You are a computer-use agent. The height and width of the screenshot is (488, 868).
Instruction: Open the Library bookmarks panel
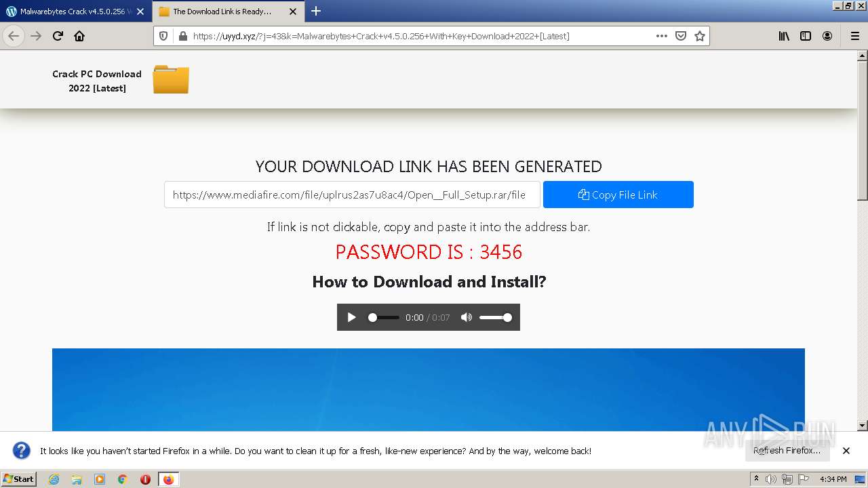[784, 36]
